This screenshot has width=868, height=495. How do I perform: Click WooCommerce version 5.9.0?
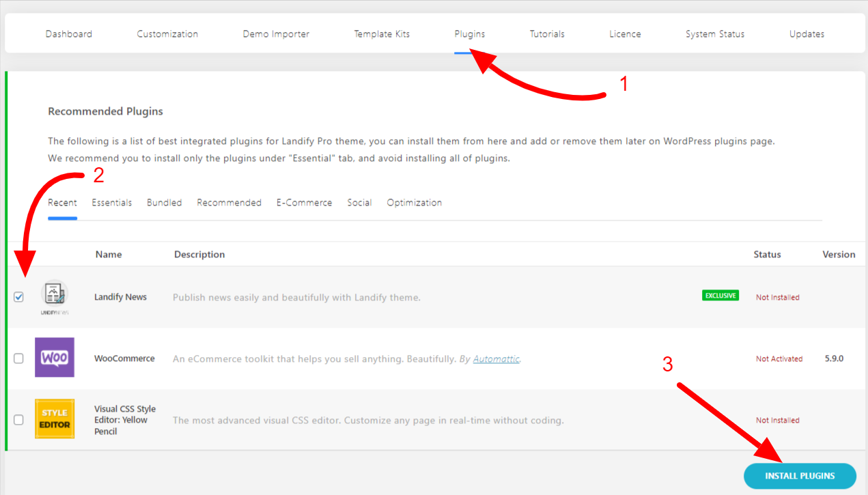point(835,358)
